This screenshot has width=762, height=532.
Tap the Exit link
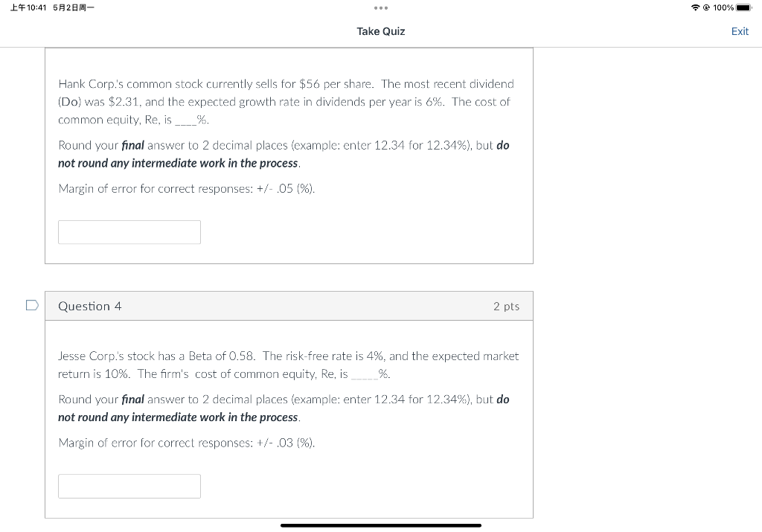(740, 31)
